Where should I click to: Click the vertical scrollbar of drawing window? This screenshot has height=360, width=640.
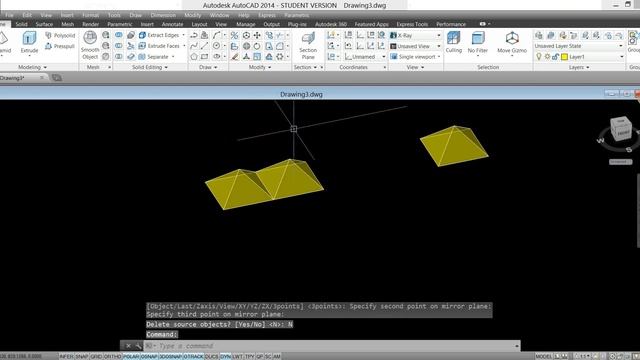(x=638, y=210)
